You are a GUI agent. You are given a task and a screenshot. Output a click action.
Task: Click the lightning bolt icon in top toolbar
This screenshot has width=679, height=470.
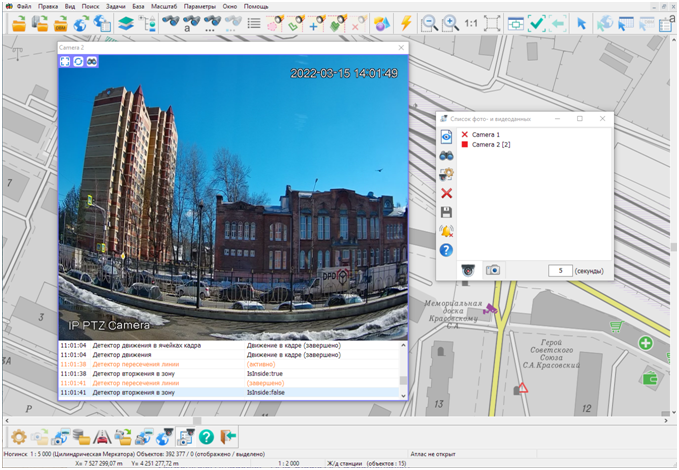[405, 23]
